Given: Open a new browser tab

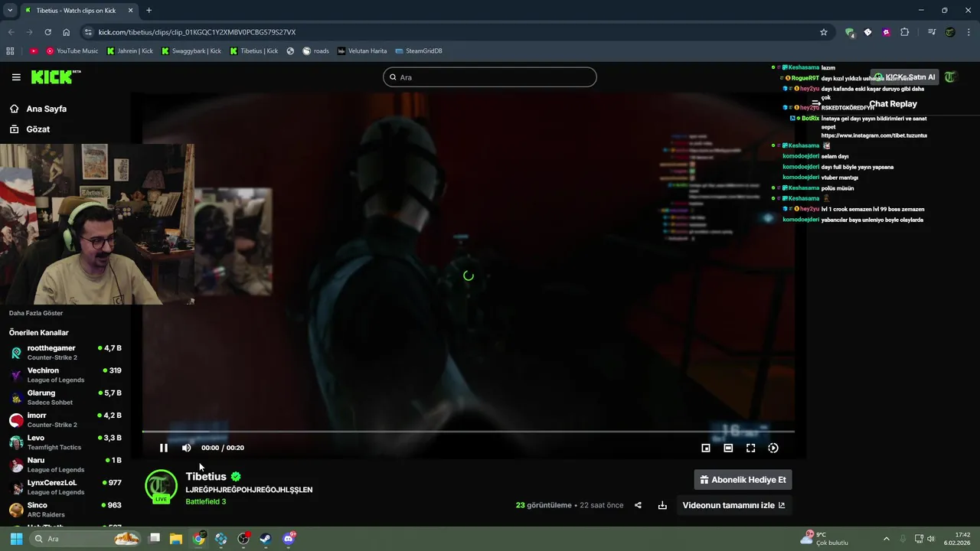Looking at the screenshot, I should coord(149,11).
